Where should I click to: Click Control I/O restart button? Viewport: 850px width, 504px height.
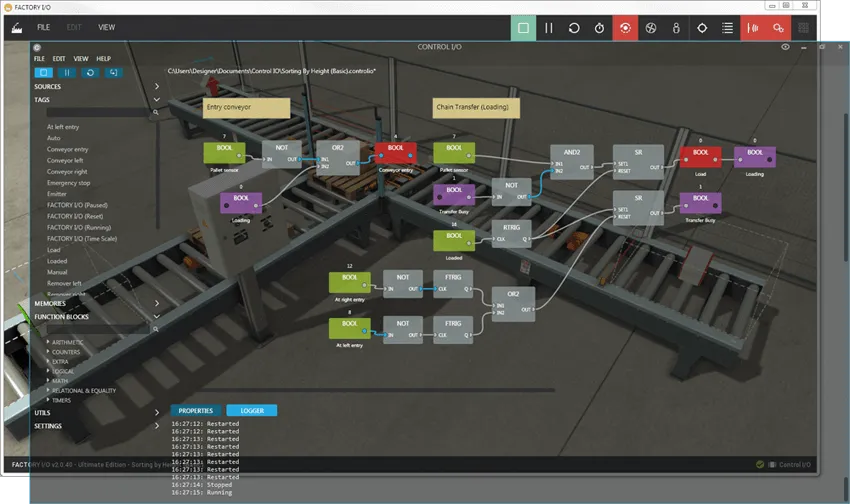(90, 73)
